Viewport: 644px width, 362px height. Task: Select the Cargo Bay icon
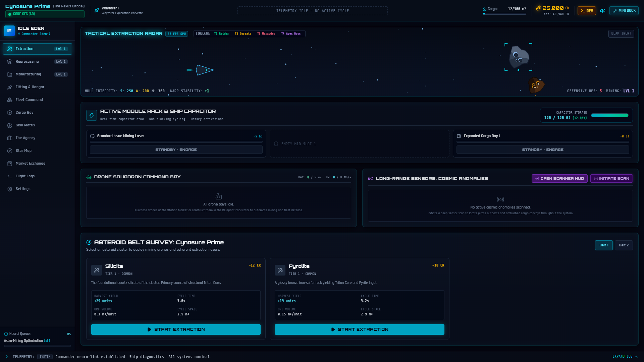pos(10,113)
